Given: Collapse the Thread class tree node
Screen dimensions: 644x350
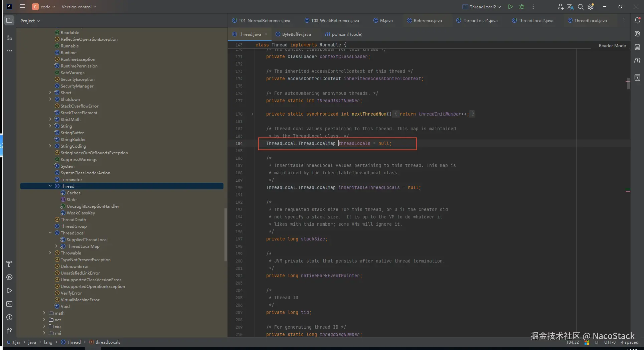Looking at the screenshot, I should [x=50, y=186].
